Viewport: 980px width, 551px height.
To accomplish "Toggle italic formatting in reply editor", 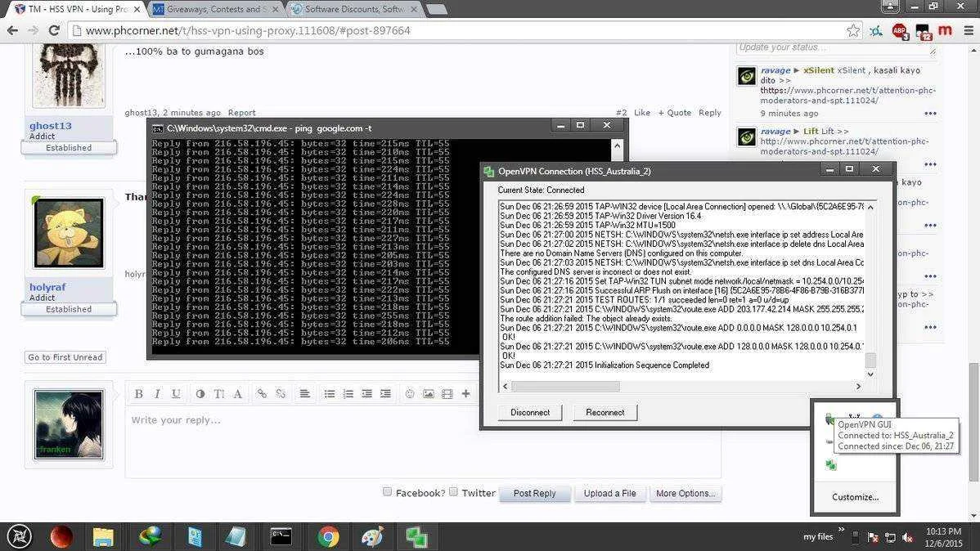I will tap(158, 393).
